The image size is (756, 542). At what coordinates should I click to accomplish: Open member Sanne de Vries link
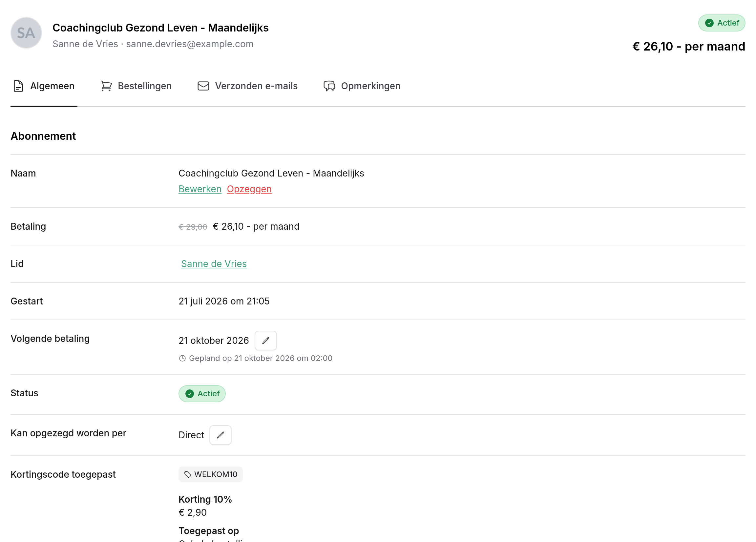214,264
